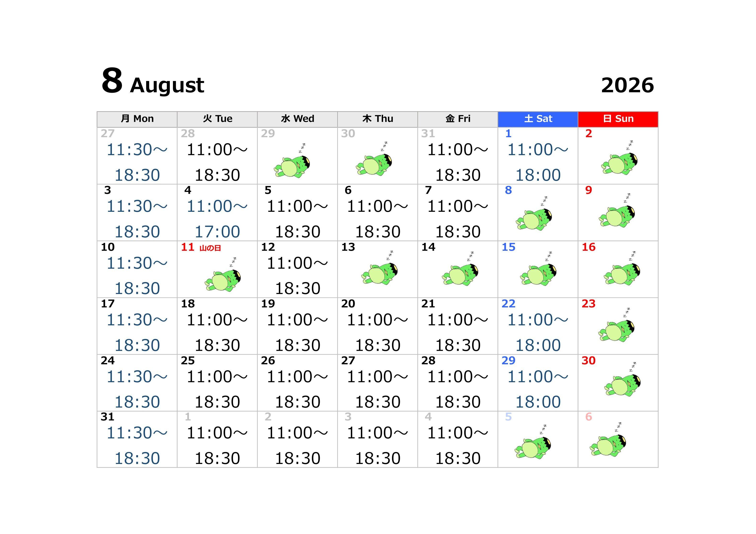The width and height of the screenshot is (756, 534).
Task: Click the 木 Thu column header
Action: coord(378,119)
